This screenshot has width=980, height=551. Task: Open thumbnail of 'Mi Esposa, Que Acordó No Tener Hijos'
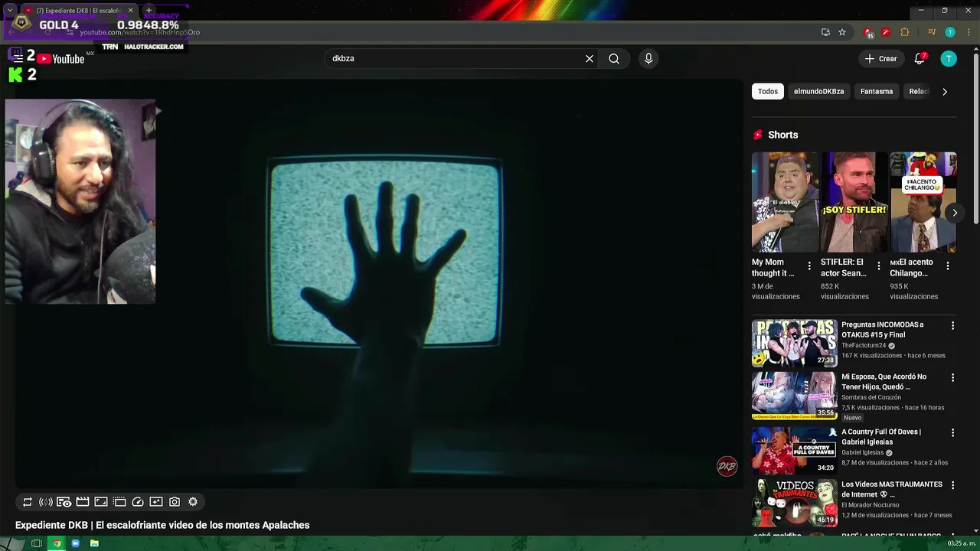coord(795,396)
